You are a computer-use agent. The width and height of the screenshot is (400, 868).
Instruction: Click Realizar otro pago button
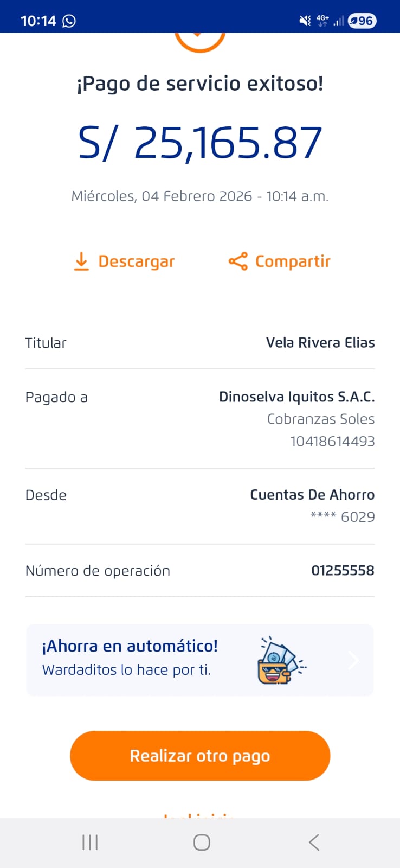tap(200, 756)
